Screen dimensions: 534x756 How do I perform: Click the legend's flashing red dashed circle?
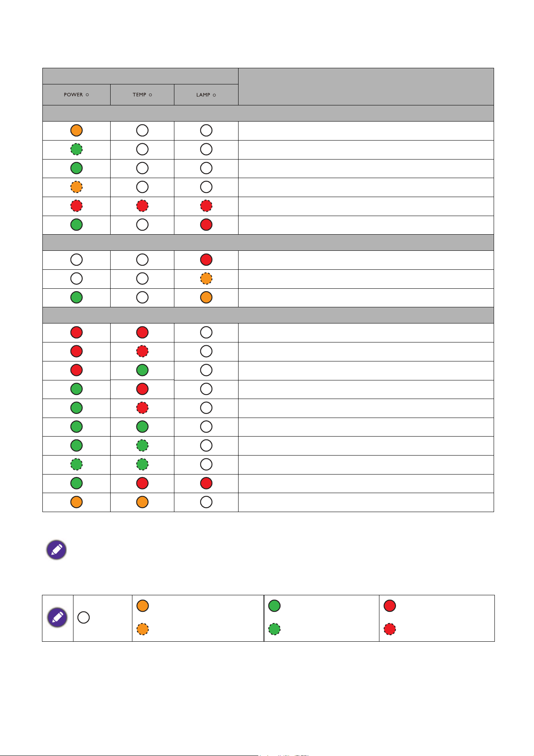[x=390, y=629]
